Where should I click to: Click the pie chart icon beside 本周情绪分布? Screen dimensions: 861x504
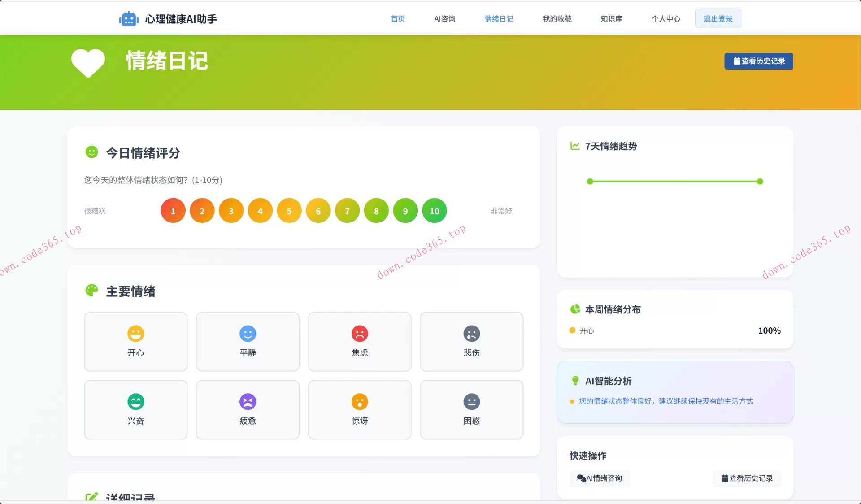tap(574, 309)
